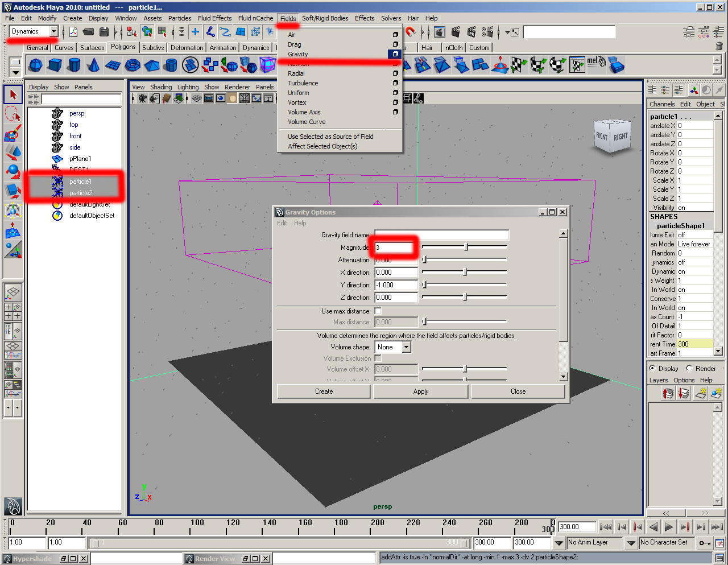This screenshot has height=565, width=728.
Task: Click the polygon cone shelf icon
Action: [x=93, y=65]
